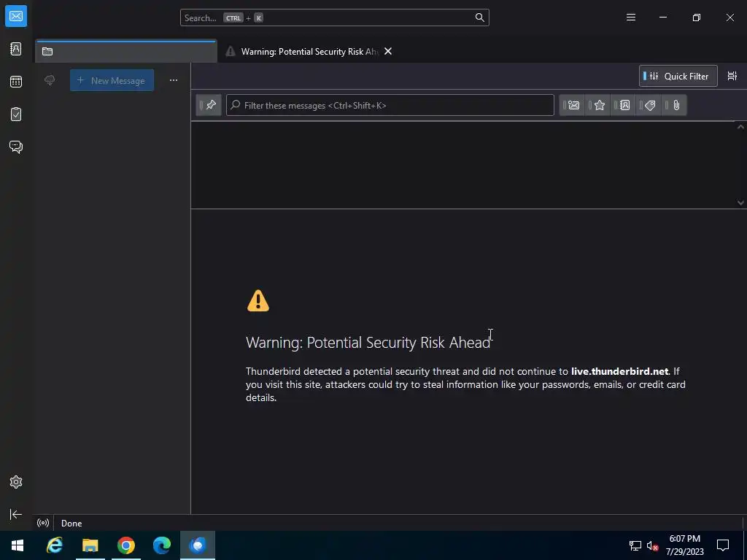The height and width of the screenshot is (560, 747).
Task: Open File Explorer from taskbar
Action: [90, 545]
